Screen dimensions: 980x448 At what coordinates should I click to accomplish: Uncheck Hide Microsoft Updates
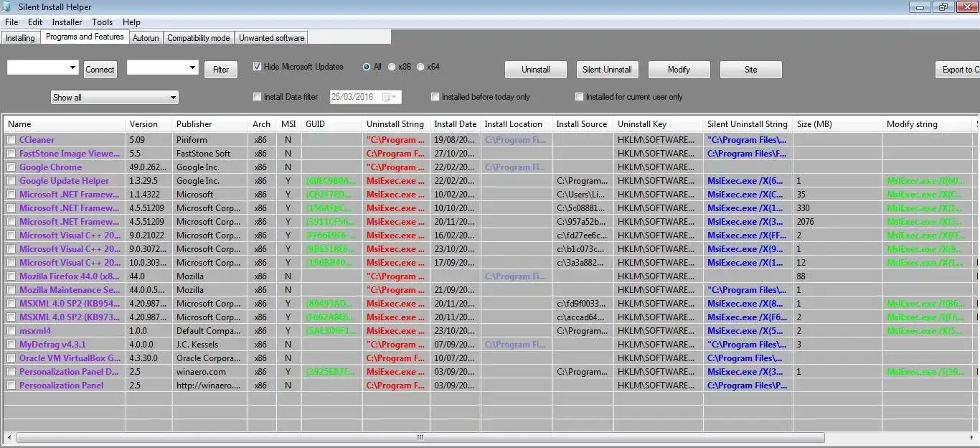257,67
